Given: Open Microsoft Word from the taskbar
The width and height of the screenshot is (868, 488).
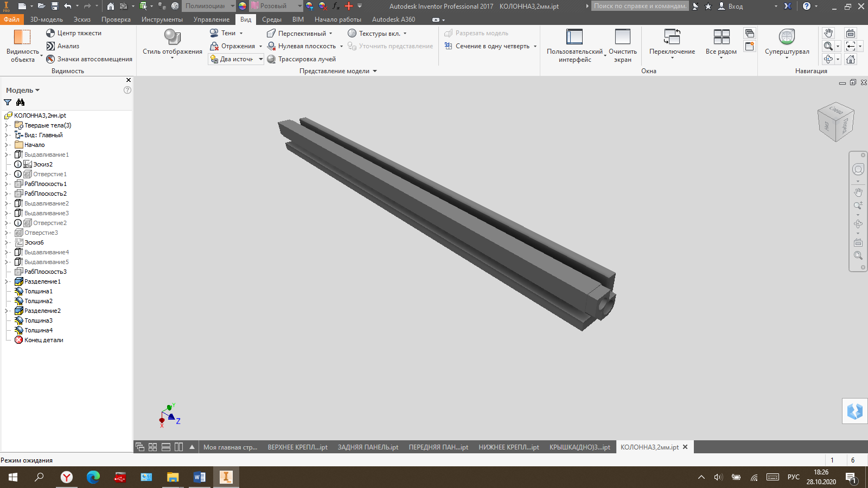Looking at the screenshot, I should tap(199, 477).
